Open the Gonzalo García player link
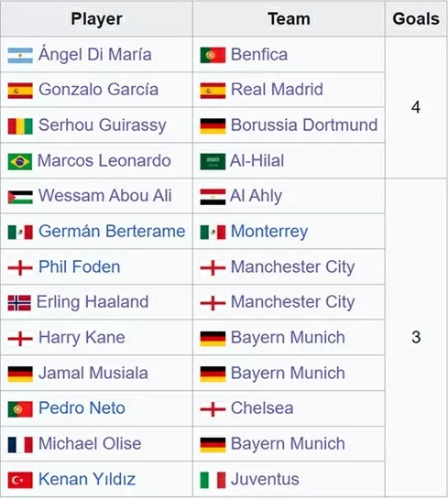This screenshot has height=499, width=448. [98, 90]
